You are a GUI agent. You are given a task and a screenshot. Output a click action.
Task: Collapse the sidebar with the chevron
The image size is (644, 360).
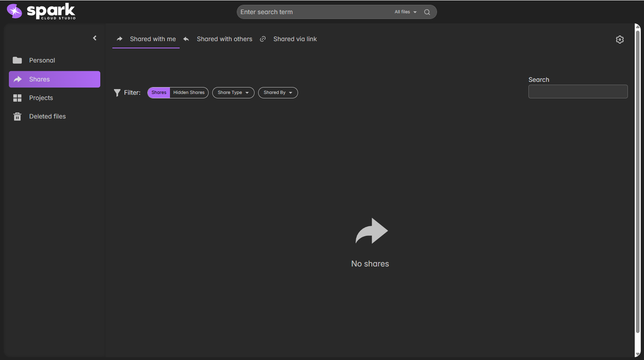(95, 38)
